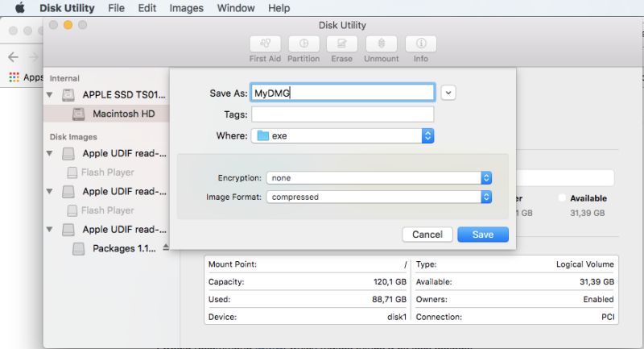644x349 pixels.
Task: Select the second Flash Player volume
Action: click(107, 210)
